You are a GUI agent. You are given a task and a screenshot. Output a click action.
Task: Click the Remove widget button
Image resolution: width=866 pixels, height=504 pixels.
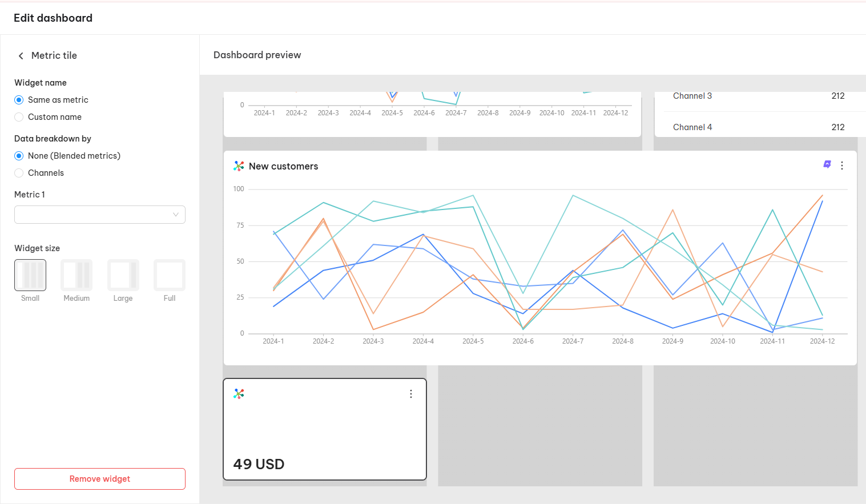pos(100,479)
